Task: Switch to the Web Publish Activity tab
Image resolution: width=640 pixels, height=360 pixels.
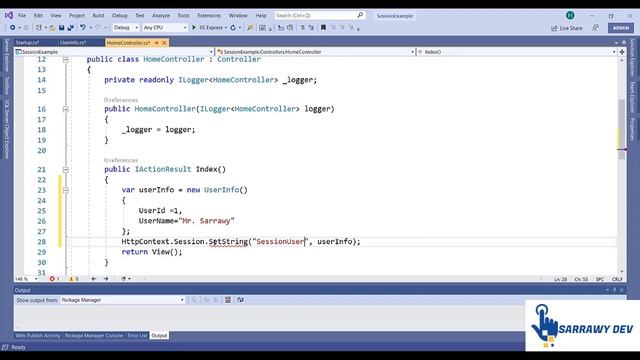Action: coord(38,336)
